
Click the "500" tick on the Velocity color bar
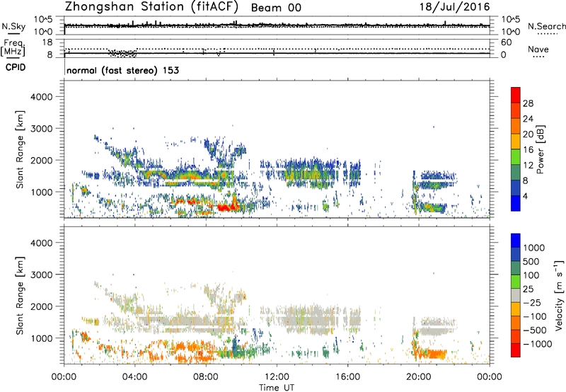[x=531, y=261]
